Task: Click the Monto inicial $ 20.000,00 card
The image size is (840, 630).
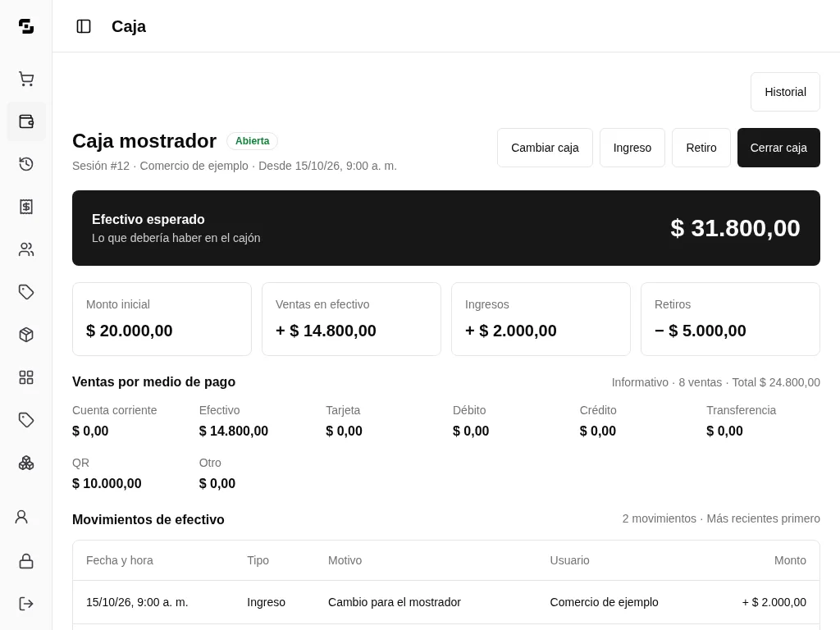Action: tap(162, 319)
